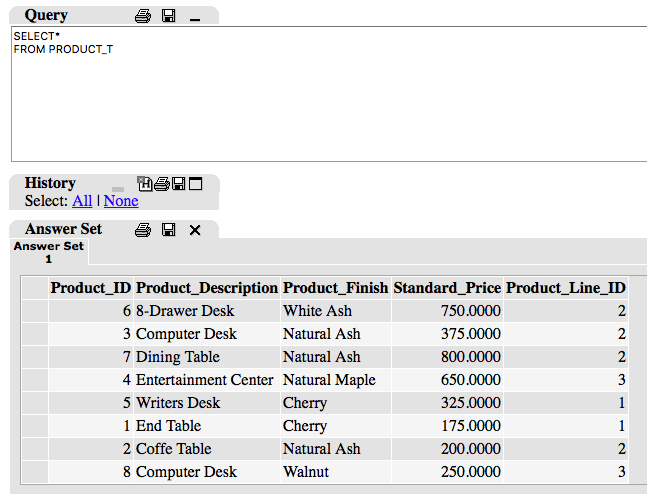
Task: Click the Product_Finish column header
Action: [x=335, y=288]
